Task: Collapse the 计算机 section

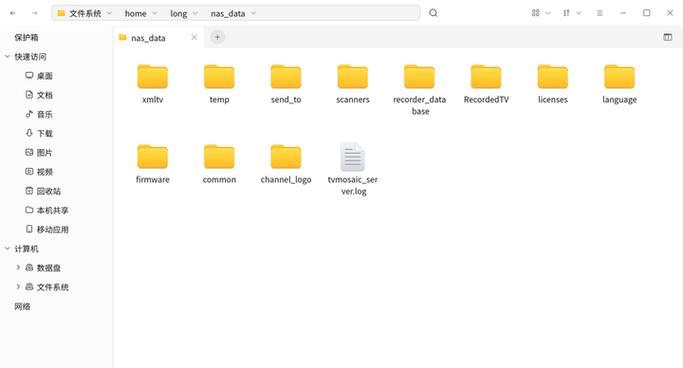Action: click(7, 249)
